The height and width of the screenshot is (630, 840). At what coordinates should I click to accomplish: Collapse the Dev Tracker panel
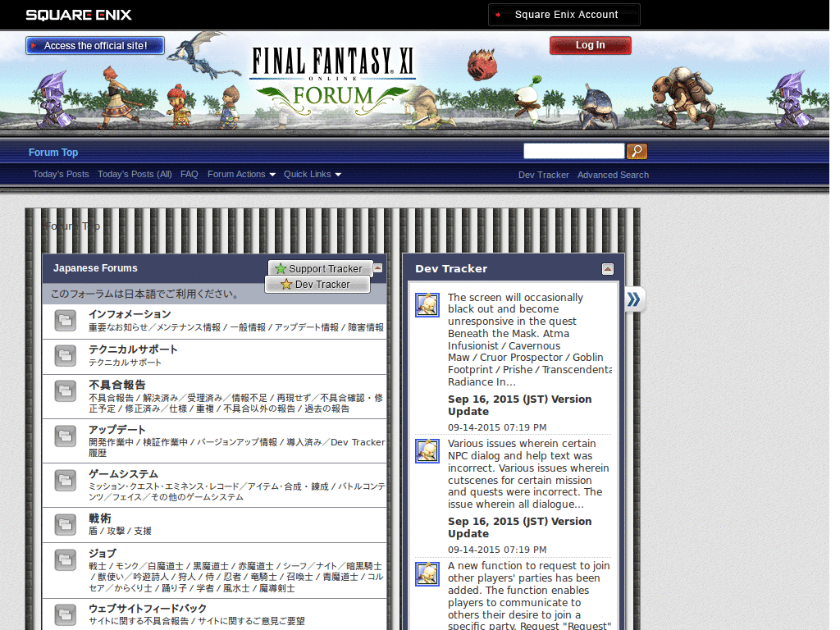tap(608, 268)
